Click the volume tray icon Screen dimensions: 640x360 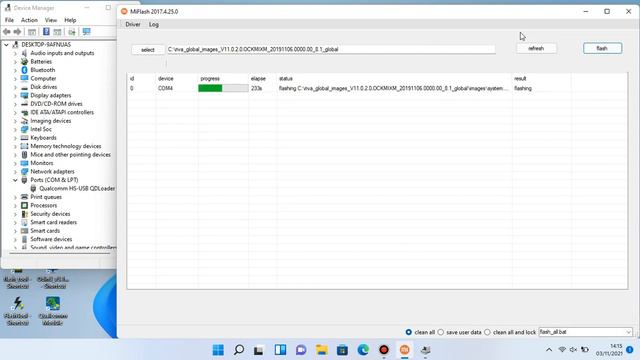point(573,350)
